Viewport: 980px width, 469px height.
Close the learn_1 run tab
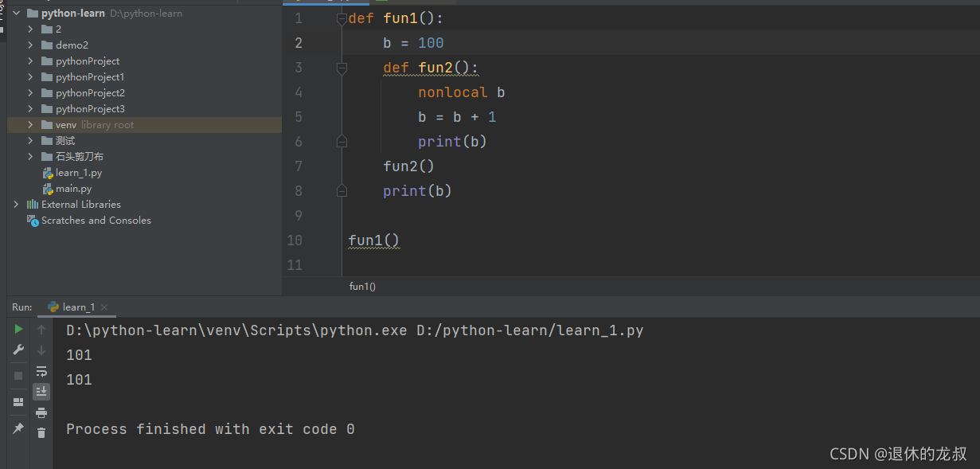click(104, 307)
